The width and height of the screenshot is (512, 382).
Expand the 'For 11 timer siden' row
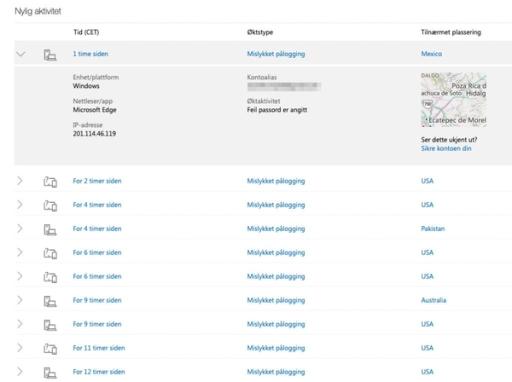click(20, 348)
